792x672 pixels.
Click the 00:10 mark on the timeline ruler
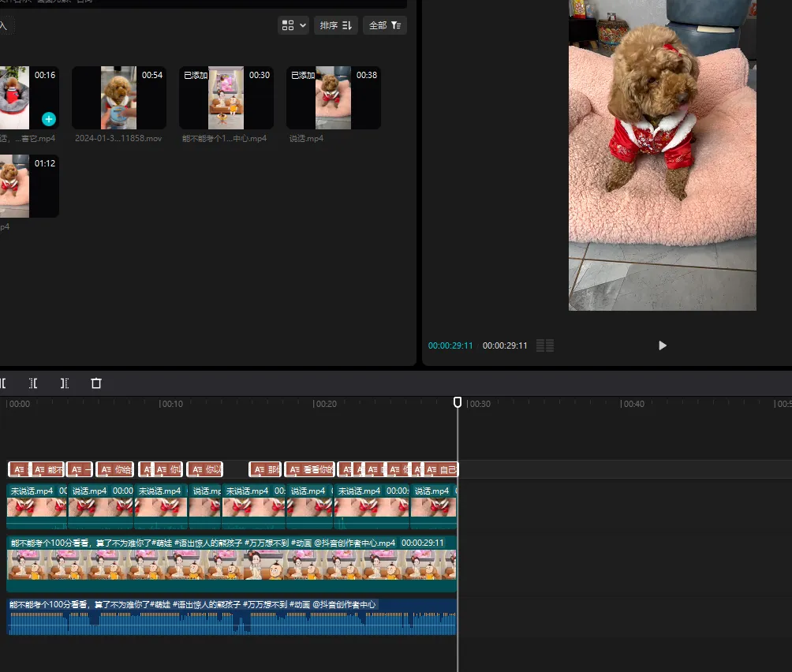[x=171, y=404]
